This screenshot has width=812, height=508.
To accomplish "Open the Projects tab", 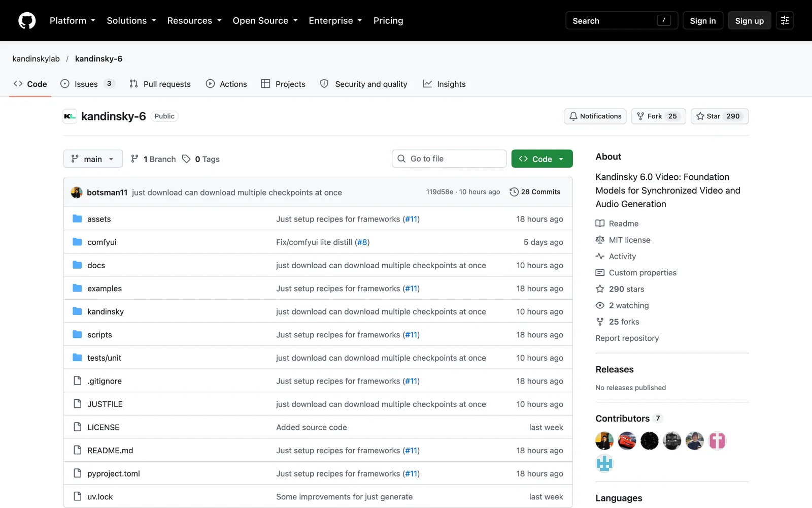I will [283, 84].
